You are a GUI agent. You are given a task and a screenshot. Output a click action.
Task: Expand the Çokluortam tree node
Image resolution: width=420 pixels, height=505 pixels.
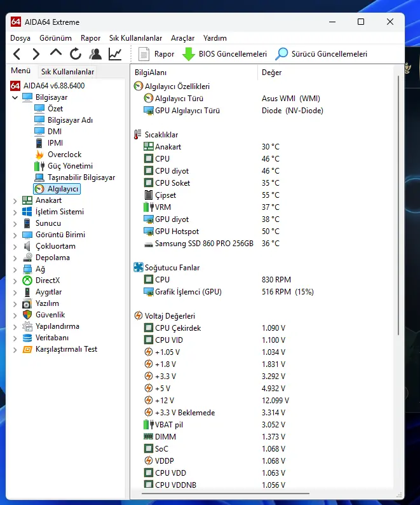(x=15, y=247)
